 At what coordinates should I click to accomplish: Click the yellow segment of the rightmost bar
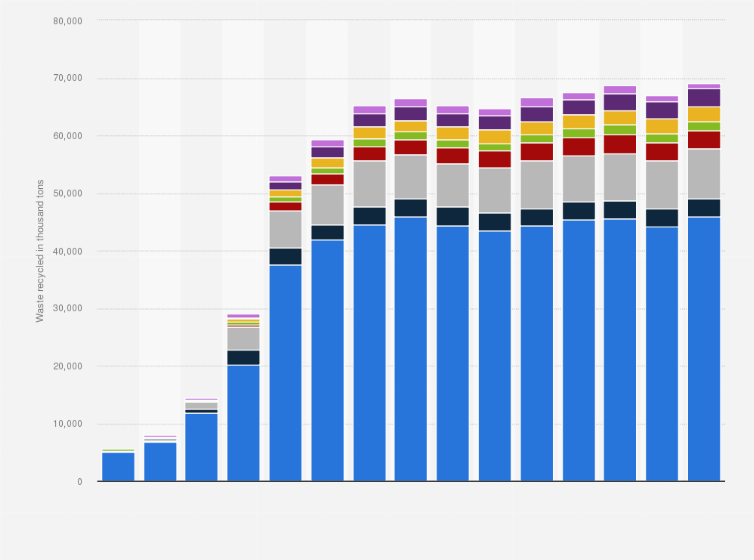tap(705, 114)
